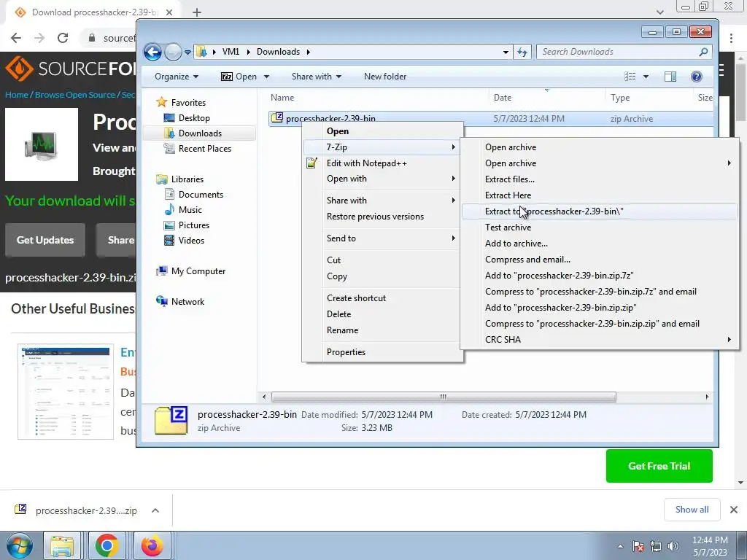Toggle the preview pane icon
The width and height of the screenshot is (747, 560).
670,77
